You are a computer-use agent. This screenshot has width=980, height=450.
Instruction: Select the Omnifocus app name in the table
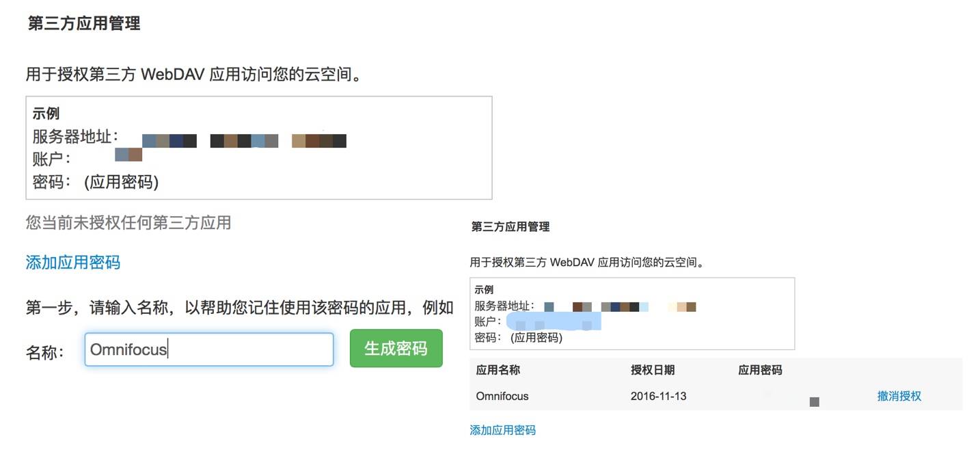point(502,396)
